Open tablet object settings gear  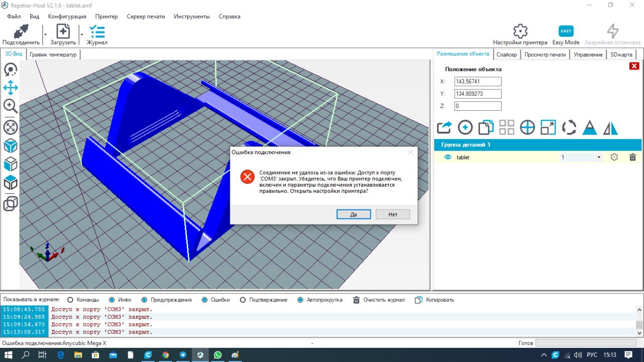point(614,157)
